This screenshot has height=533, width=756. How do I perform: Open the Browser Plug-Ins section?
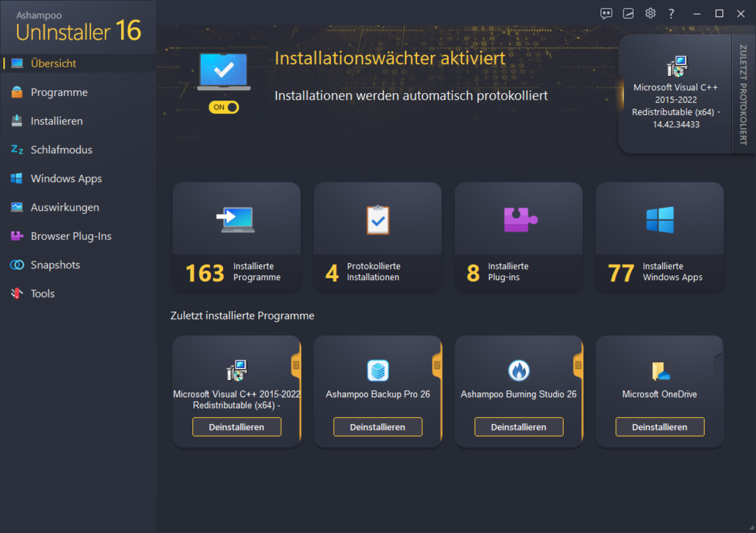coord(71,236)
